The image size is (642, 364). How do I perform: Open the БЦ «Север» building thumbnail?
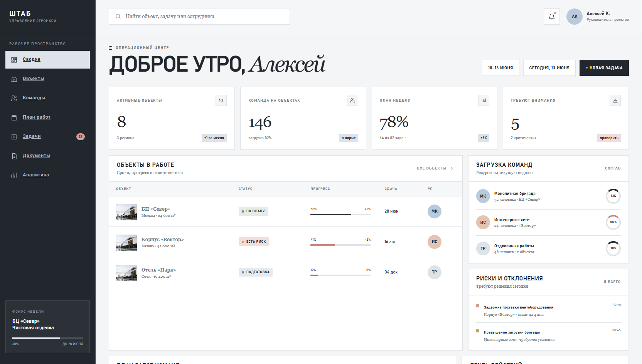pyautogui.click(x=126, y=212)
